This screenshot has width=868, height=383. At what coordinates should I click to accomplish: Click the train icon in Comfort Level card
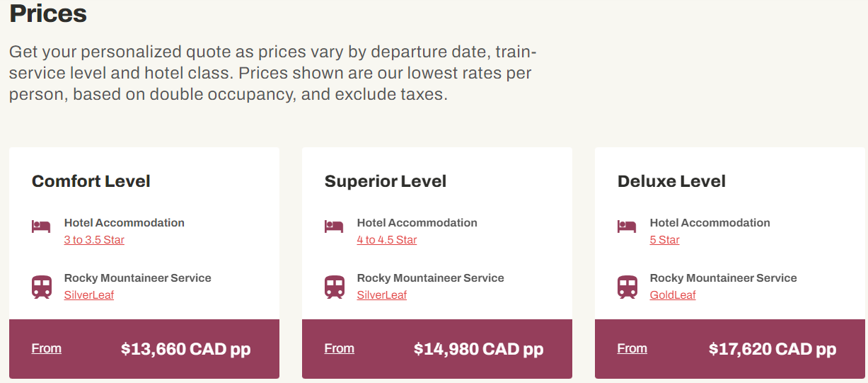(x=42, y=287)
